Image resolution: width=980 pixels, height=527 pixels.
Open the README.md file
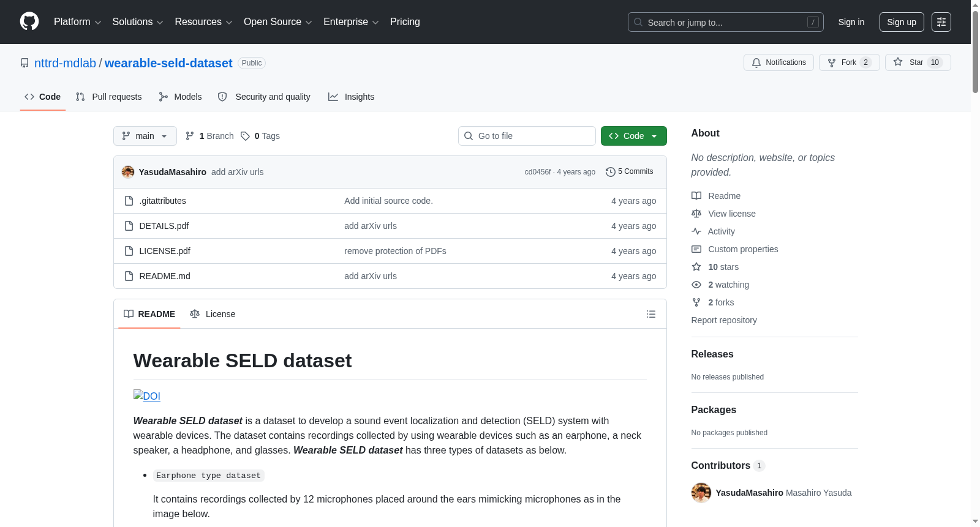165,276
